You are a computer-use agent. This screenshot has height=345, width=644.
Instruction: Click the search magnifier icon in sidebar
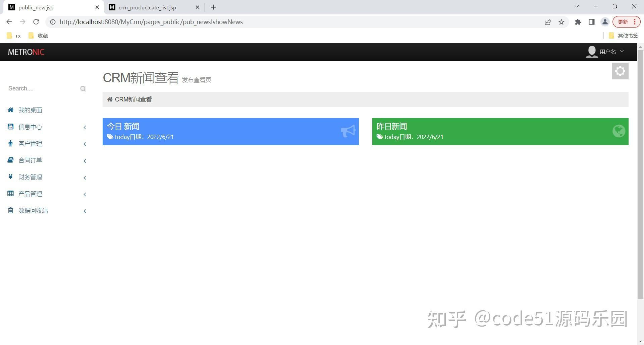[x=83, y=88]
